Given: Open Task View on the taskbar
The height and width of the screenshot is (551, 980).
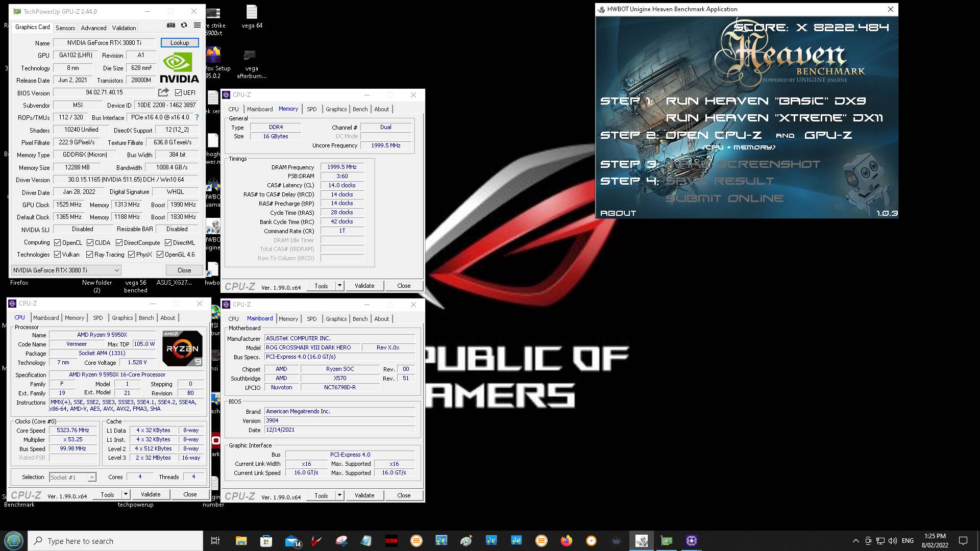Looking at the screenshot, I should [215, 541].
